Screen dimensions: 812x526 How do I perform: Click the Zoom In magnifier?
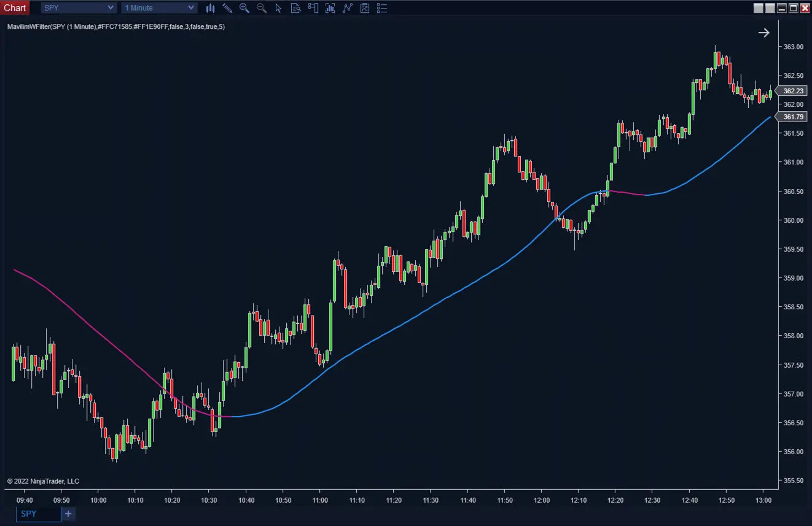[x=244, y=8]
